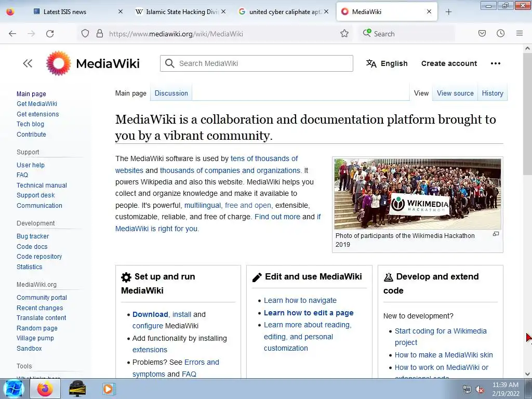Close the Latest ISIS news tab
The width and height of the screenshot is (532, 399).
(x=121, y=11)
